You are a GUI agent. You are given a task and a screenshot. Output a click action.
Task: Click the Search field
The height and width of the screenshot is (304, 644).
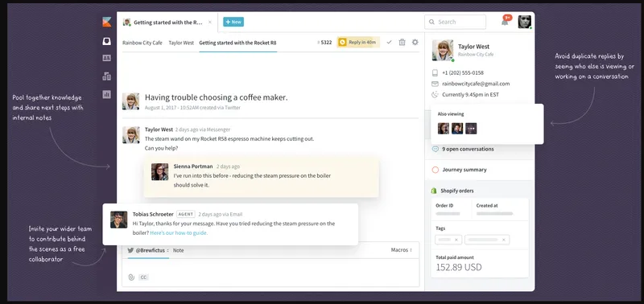(x=455, y=22)
